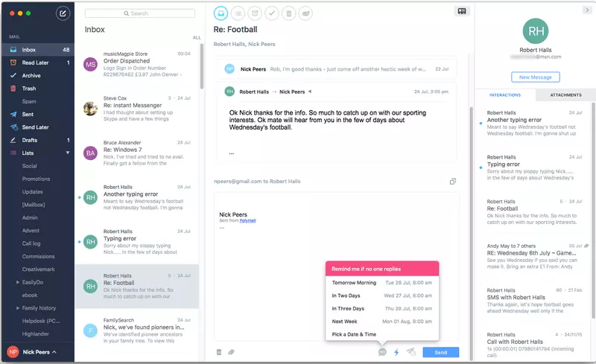Expand the Family history label
Viewport: 596px width, 364px height.
(x=17, y=308)
